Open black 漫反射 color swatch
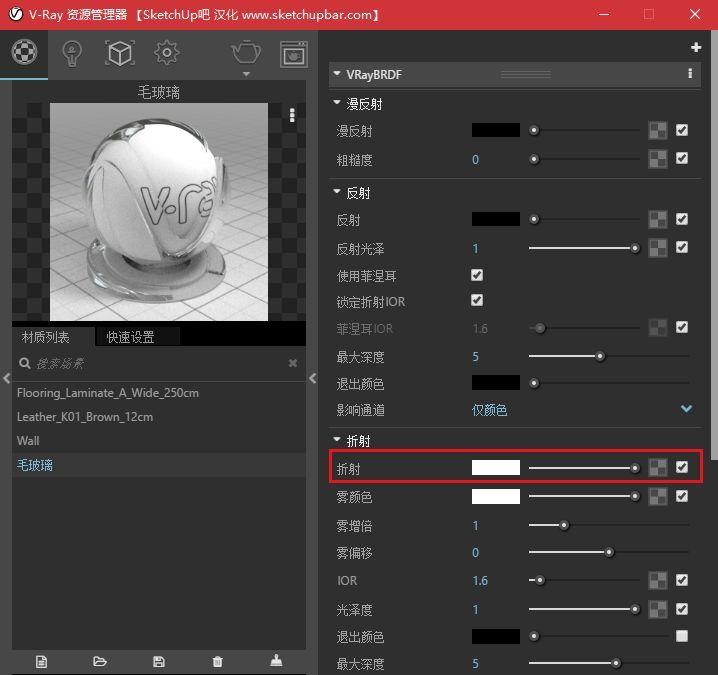718x675 pixels. [x=495, y=130]
